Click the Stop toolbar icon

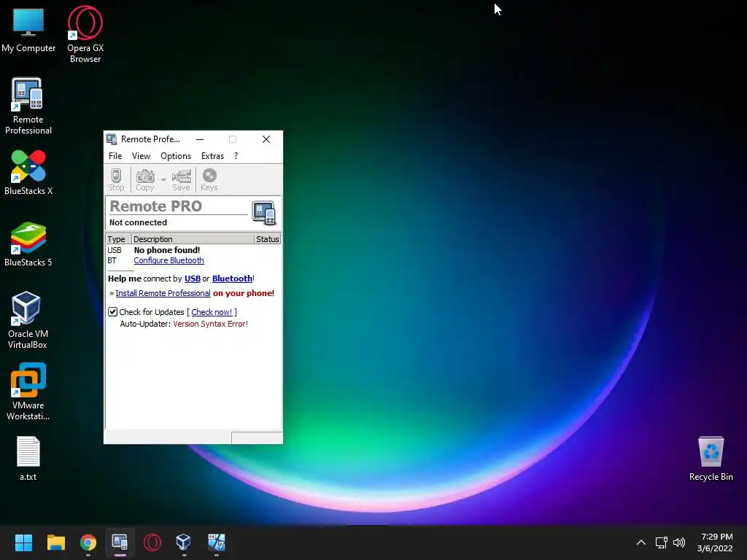point(116,179)
